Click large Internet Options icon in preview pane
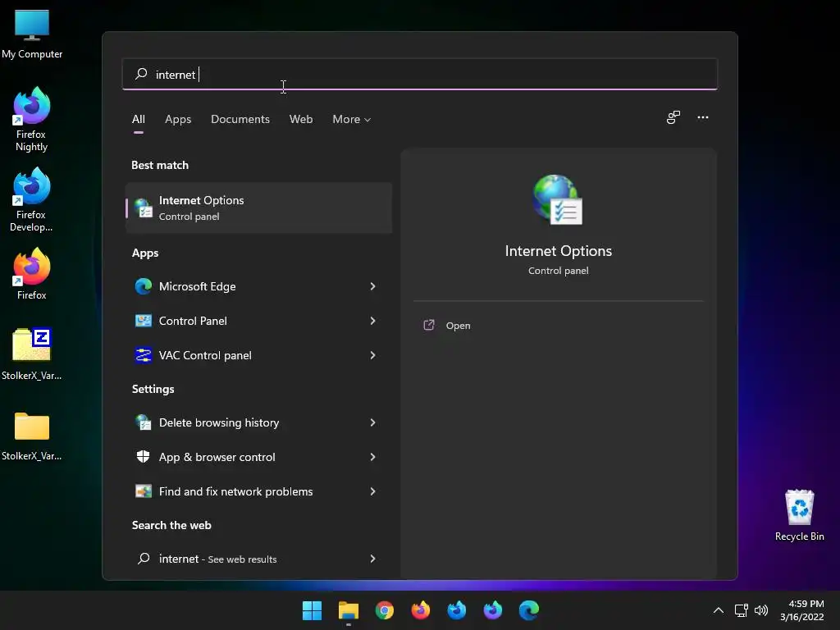Screen dimensions: 840x630 pyautogui.click(x=558, y=199)
